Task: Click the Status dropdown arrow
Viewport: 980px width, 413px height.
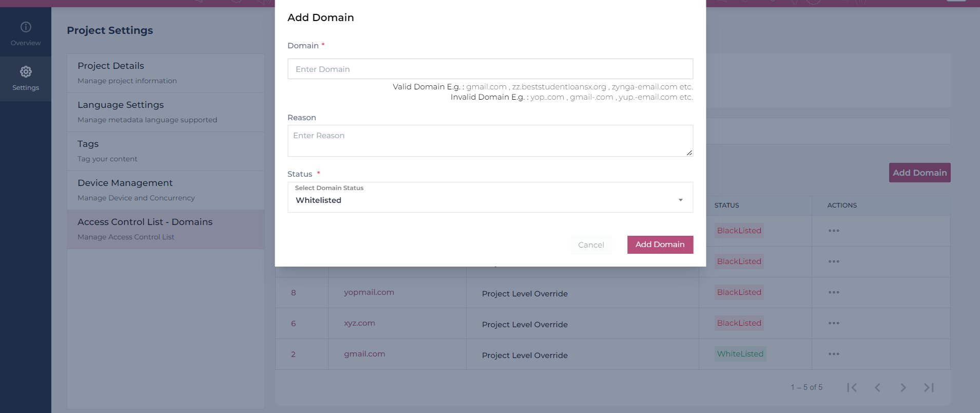Action: point(681,200)
